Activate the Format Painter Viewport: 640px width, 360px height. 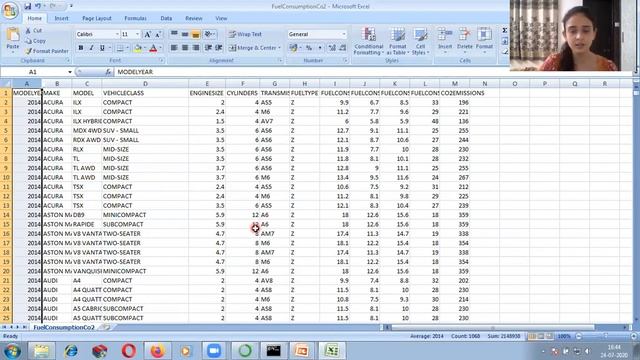pyautogui.click(x=47, y=51)
